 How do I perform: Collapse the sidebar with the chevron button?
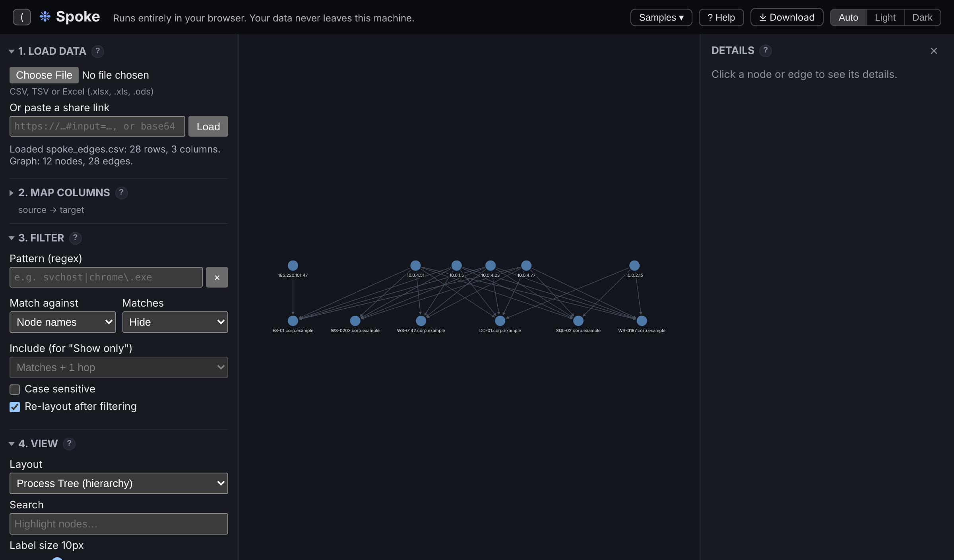[x=22, y=17]
